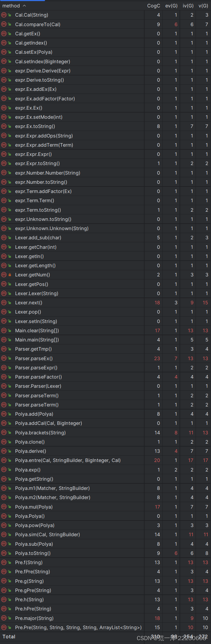Select the Lexer.getChar(int) row
Viewport: 211px width, 644px height.
coord(105,247)
